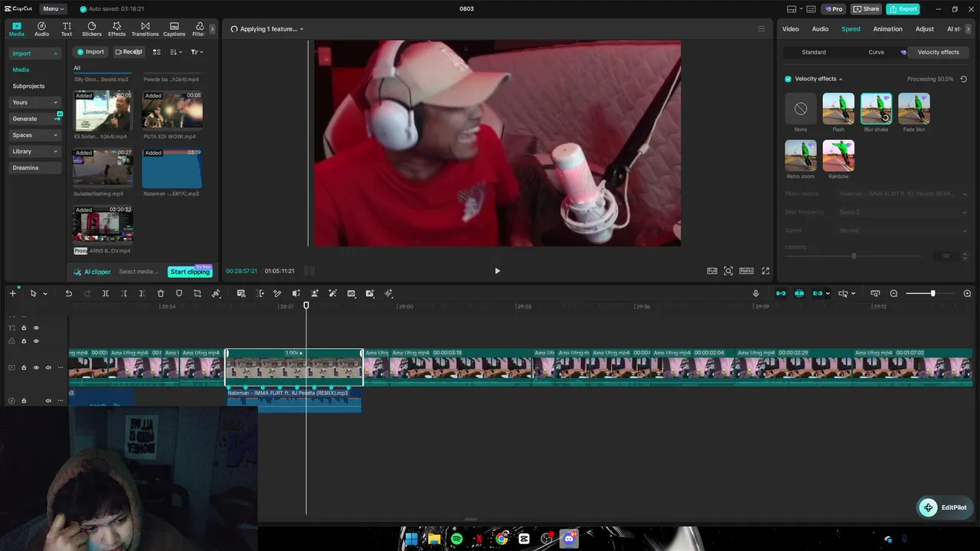
Task: Click the undo arrow in timeline toolbar
Action: click(68, 294)
